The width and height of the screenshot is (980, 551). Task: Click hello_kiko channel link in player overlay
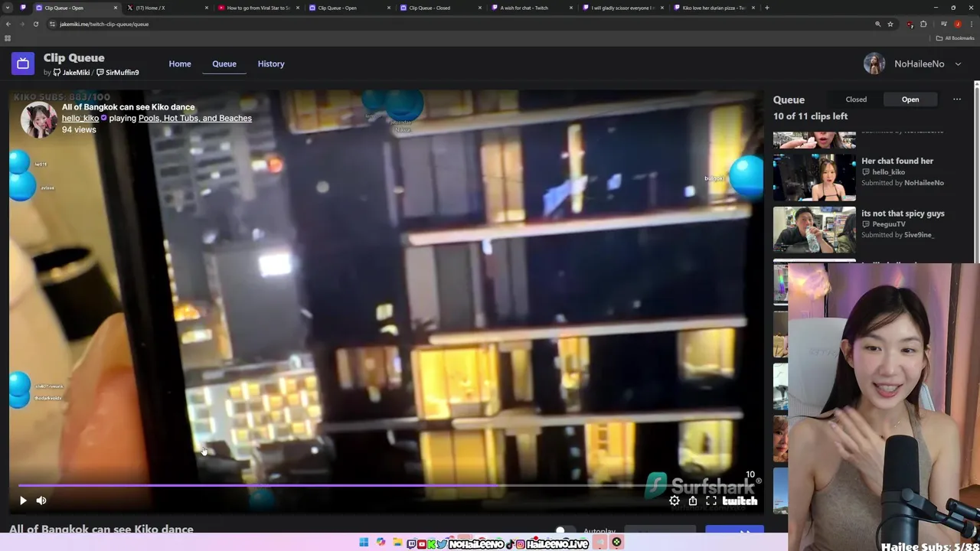pyautogui.click(x=80, y=119)
